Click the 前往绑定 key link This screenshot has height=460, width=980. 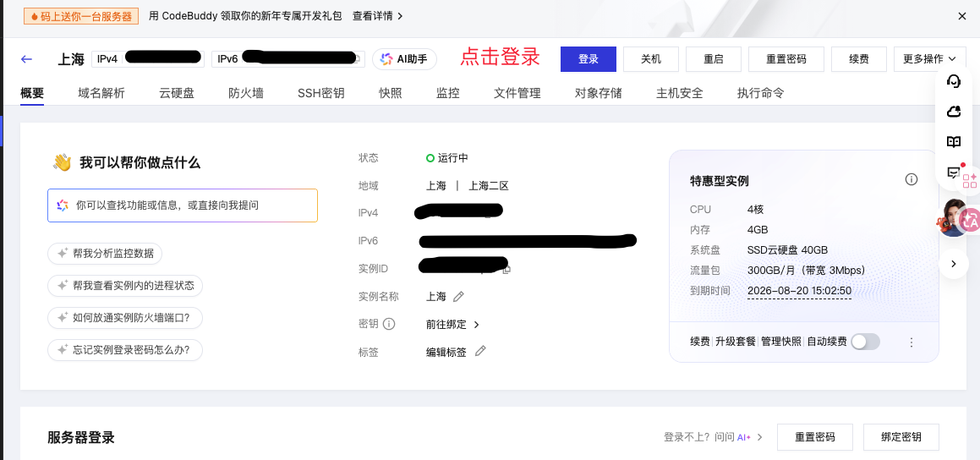(452, 324)
